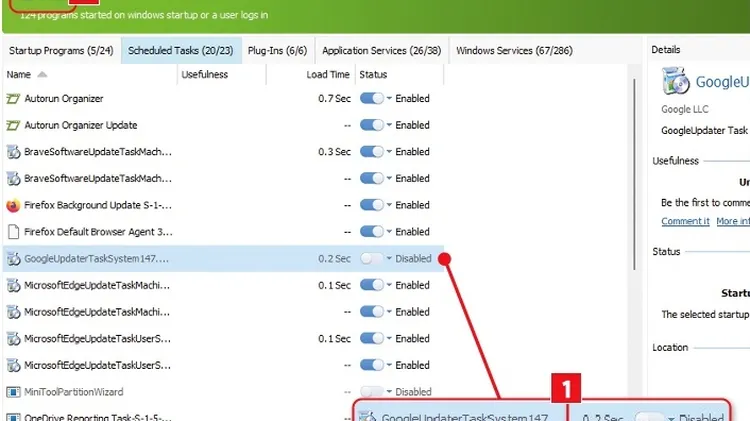
Task: Sort list by Name column header
Action: (19, 75)
